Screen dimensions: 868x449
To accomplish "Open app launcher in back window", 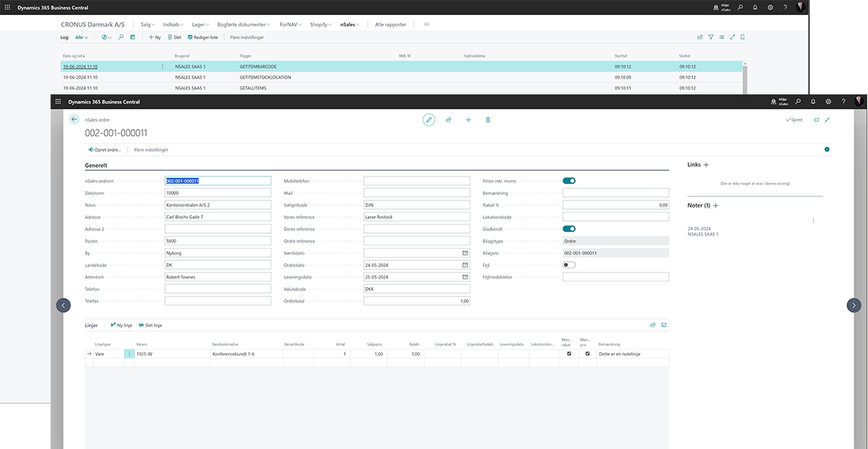I will 7,8.
